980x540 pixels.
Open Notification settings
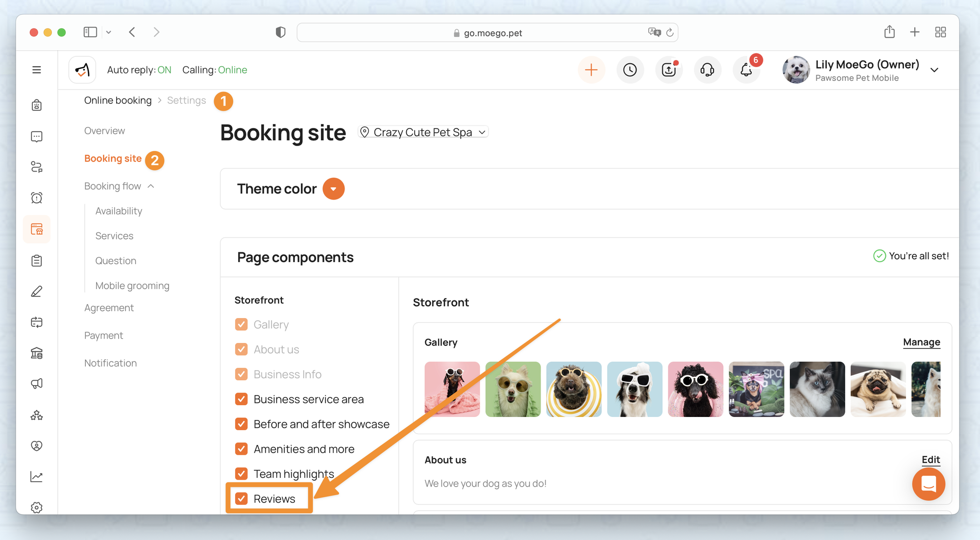tap(110, 363)
